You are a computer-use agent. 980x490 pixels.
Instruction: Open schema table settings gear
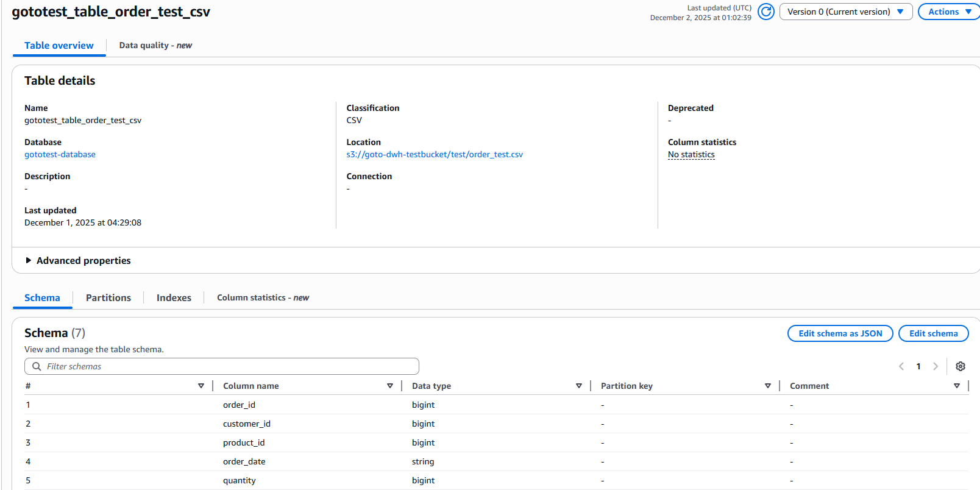[x=960, y=366]
